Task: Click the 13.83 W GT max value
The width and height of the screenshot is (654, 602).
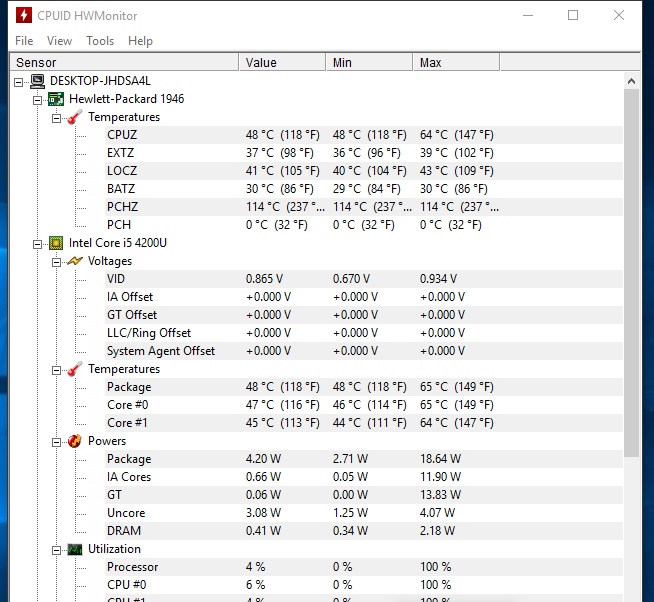Action: pyautogui.click(x=440, y=495)
